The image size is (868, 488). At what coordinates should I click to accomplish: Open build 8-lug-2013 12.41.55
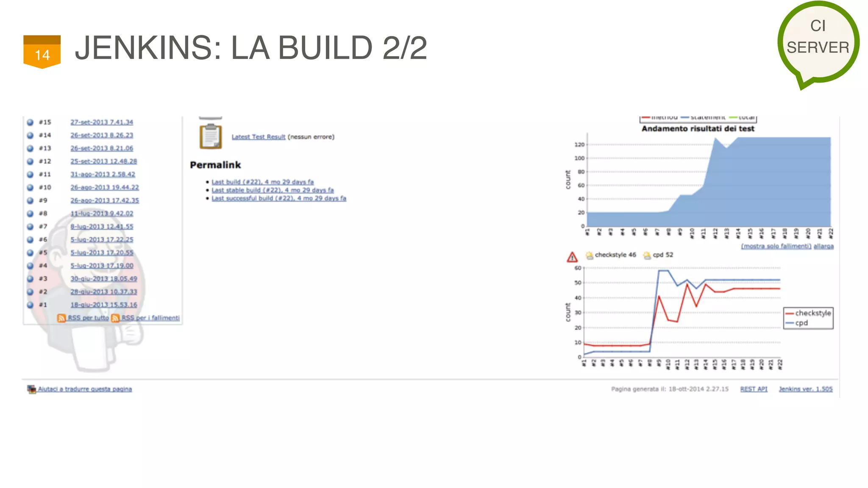point(102,227)
